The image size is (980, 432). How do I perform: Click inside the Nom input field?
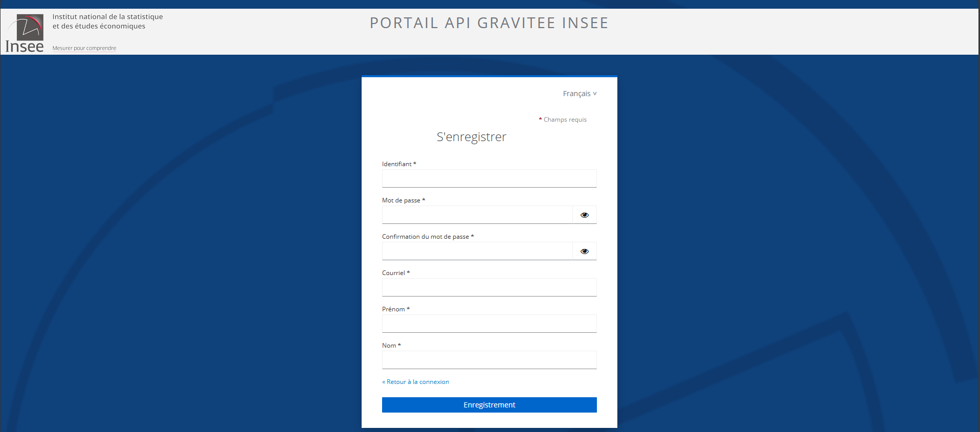(x=488, y=360)
